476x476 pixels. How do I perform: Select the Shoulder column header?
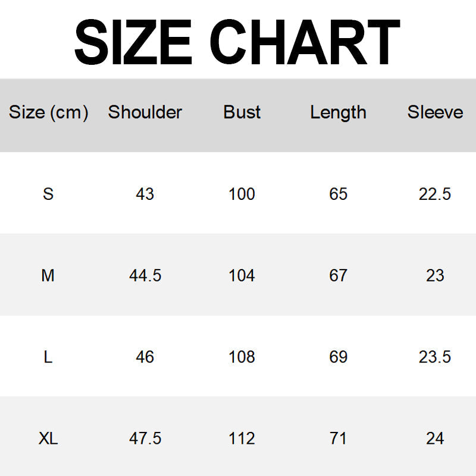click(x=145, y=112)
